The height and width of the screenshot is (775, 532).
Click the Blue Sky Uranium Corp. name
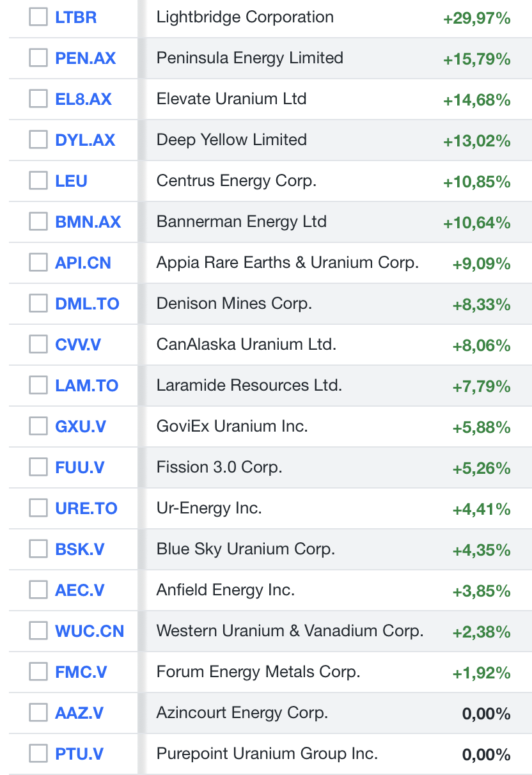click(246, 549)
